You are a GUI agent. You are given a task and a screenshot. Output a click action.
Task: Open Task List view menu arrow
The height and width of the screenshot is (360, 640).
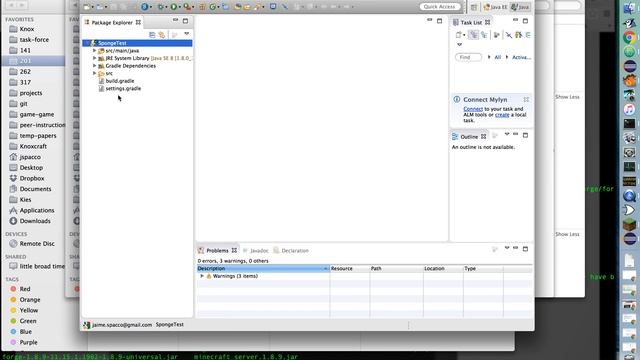[460, 44]
